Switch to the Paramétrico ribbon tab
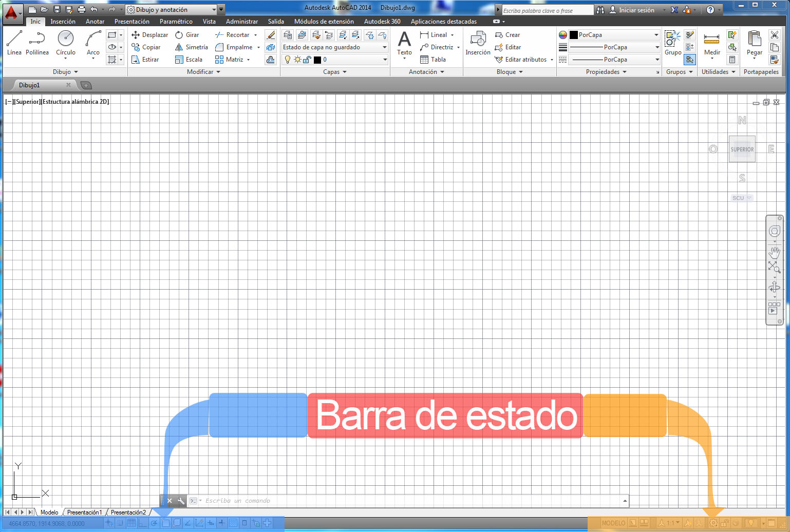The width and height of the screenshot is (790, 532). 176,22
